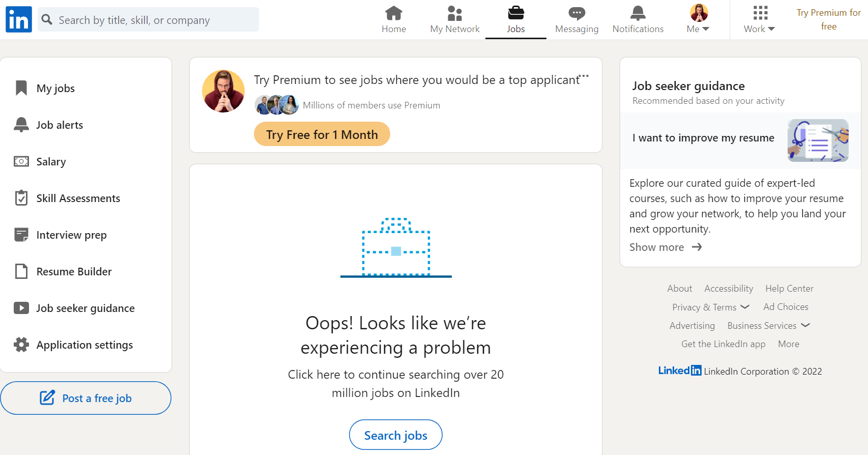Image resolution: width=868 pixels, height=455 pixels.
Task: Click Try Free for 1 Month
Action: [x=322, y=134]
